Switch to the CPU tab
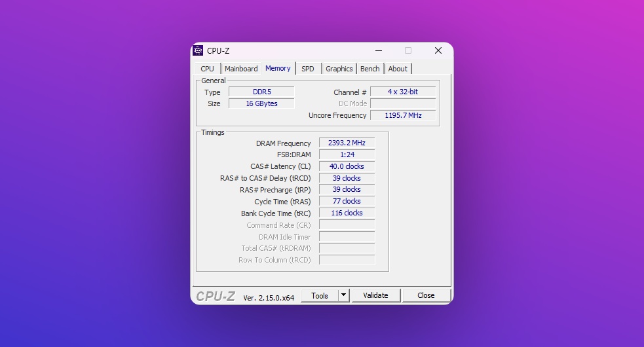This screenshot has width=644, height=347. click(x=207, y=69)
